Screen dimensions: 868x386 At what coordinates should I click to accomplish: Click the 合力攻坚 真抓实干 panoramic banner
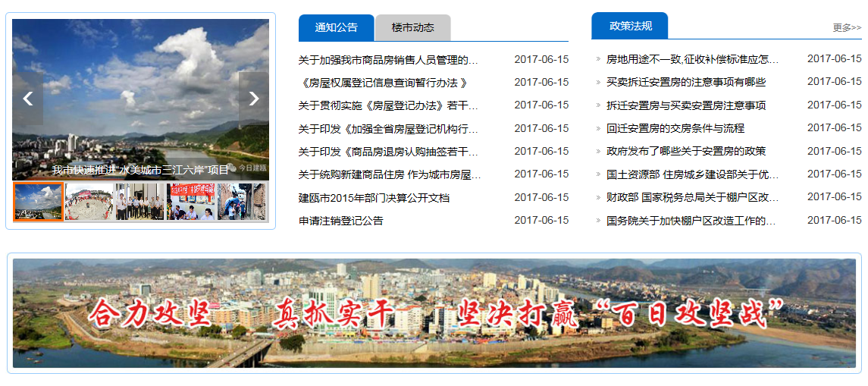pos(434,313)
